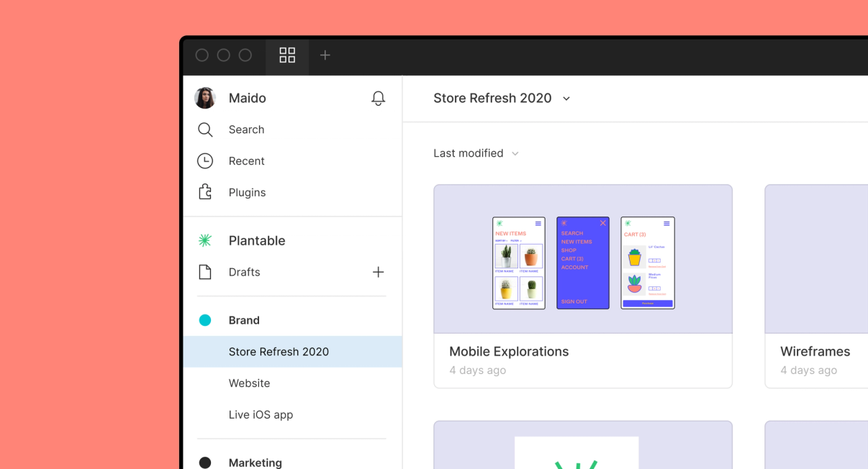868x469 pixels.
Task: Open the file card with green logo
Action: (x=583, y=445)
